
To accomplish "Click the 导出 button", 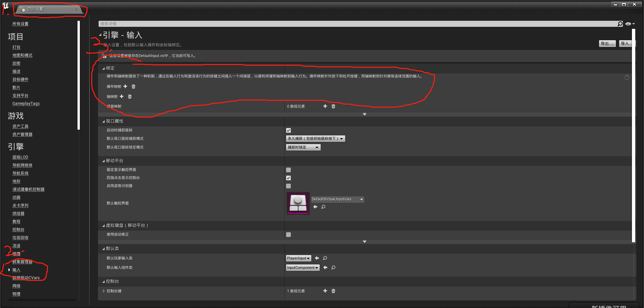I will coord(607,44).
